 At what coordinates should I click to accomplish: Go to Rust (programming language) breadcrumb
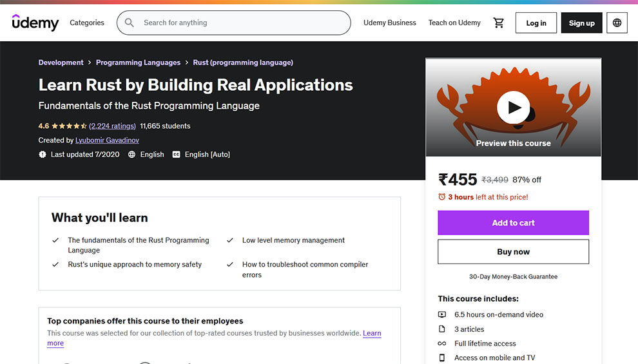pyautogui.click(x=243, y=62)
